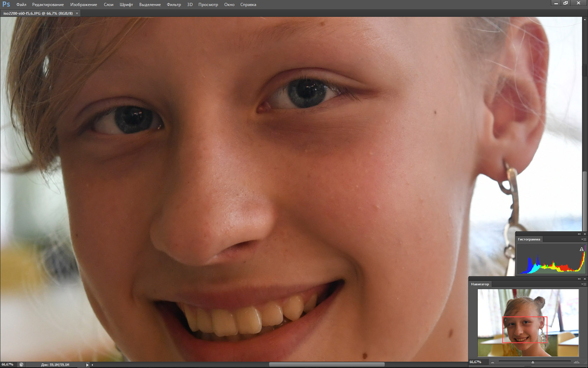
Task: Close the Навигатор panel
Action: click(x=584, y=279)
